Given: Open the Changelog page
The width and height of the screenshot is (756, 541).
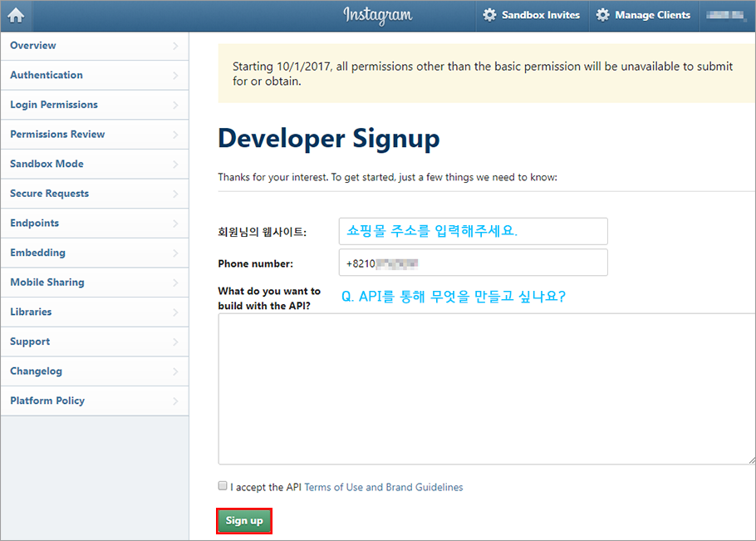Looking at the screenshot, I should pyautogui.click(x=95, y=371).
